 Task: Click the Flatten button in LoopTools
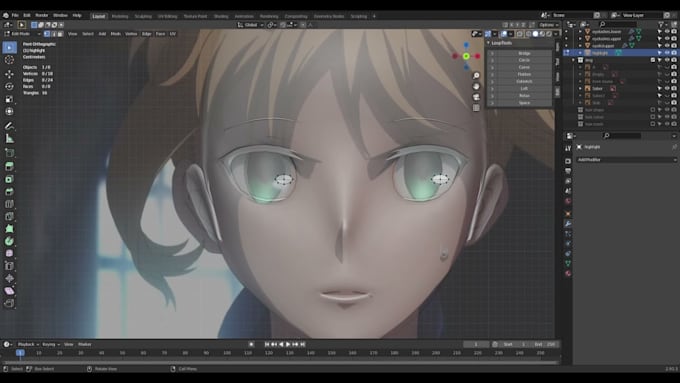(x=524, y=74)
